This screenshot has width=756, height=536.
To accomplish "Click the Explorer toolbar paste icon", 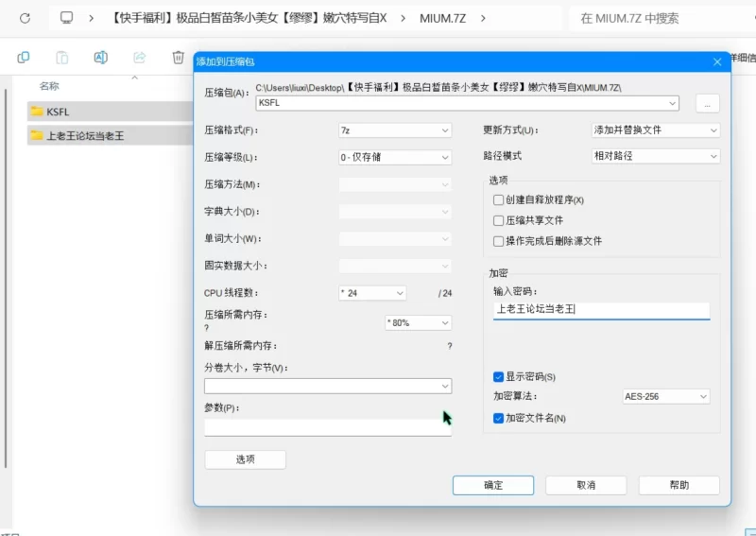I will coord(62,58).
